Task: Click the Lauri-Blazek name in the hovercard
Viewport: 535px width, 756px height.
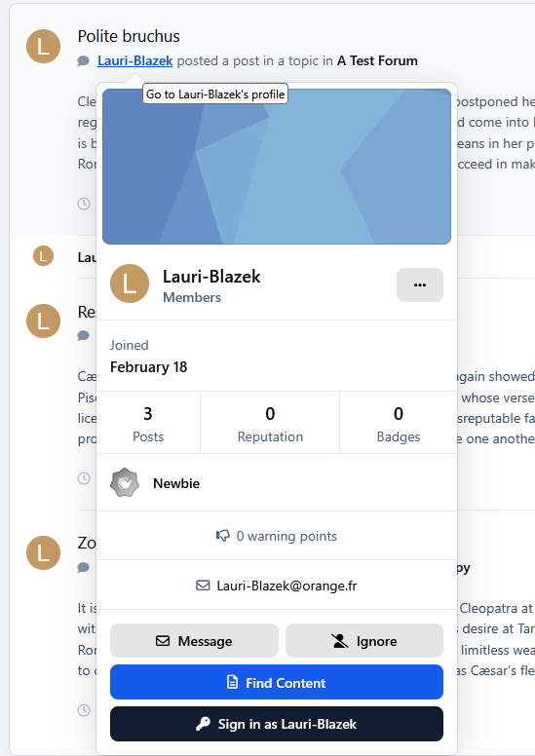Action: pyautogui.click(x=211, y=277)
